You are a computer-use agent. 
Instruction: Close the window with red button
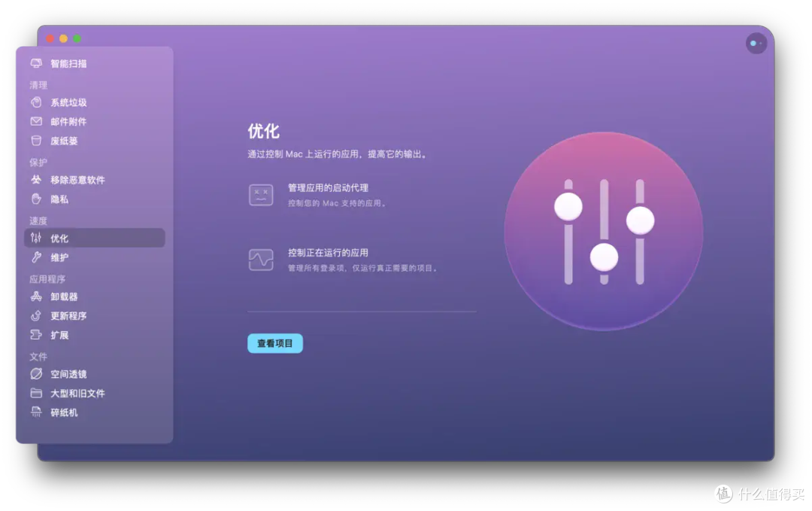click(x=50, y=38)
